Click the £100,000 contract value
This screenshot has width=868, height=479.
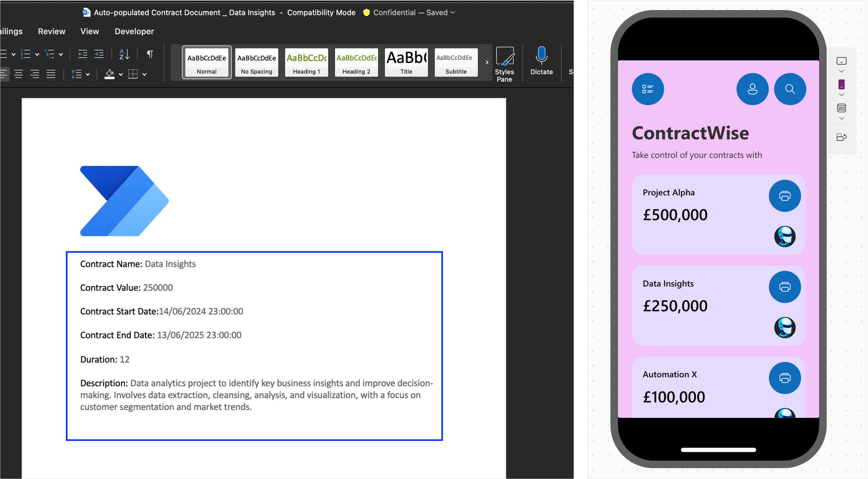tap(674, 397)
